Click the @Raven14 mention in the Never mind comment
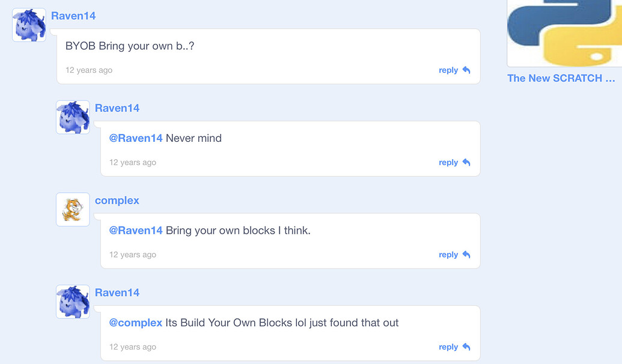This screenshot has height=364, width=622. click(x=136, y=138)
